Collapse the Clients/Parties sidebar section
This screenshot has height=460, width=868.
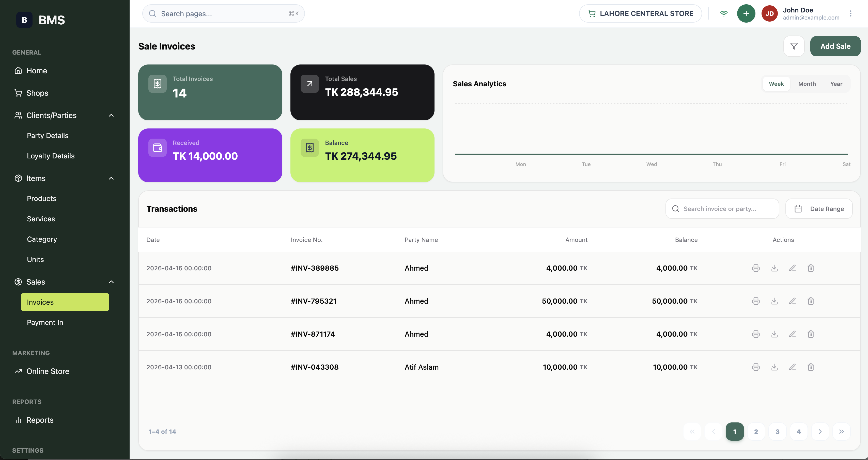tap(111, 116)
